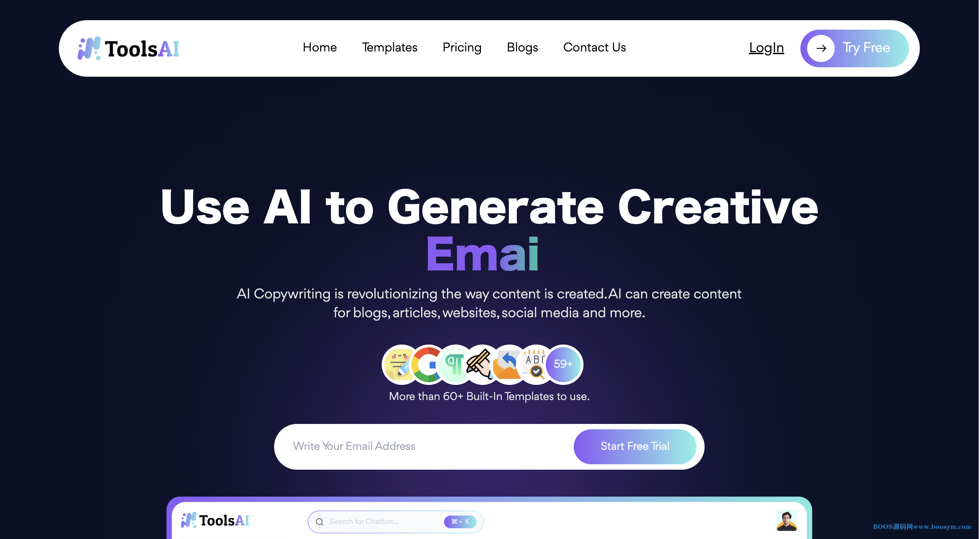This screenshot has height=539, width=980.
Task: Click the Contact Us link
Action: (594, 47)
